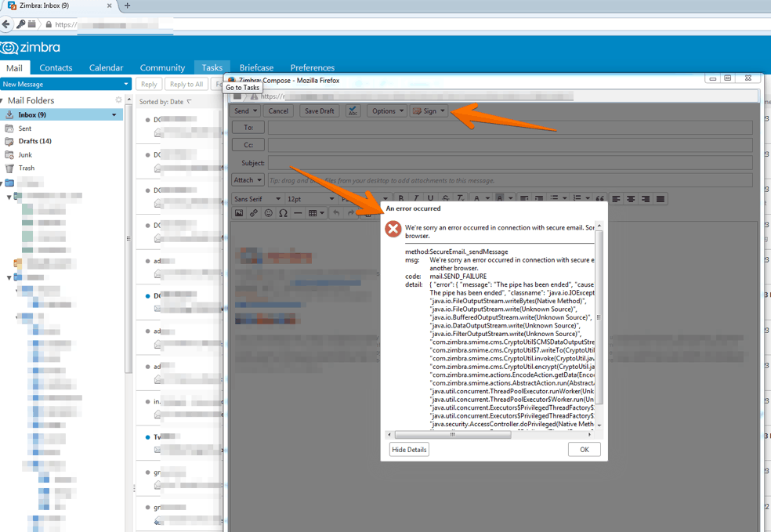
Task: Click OK in the error dialog
Action: click(585, 450)
